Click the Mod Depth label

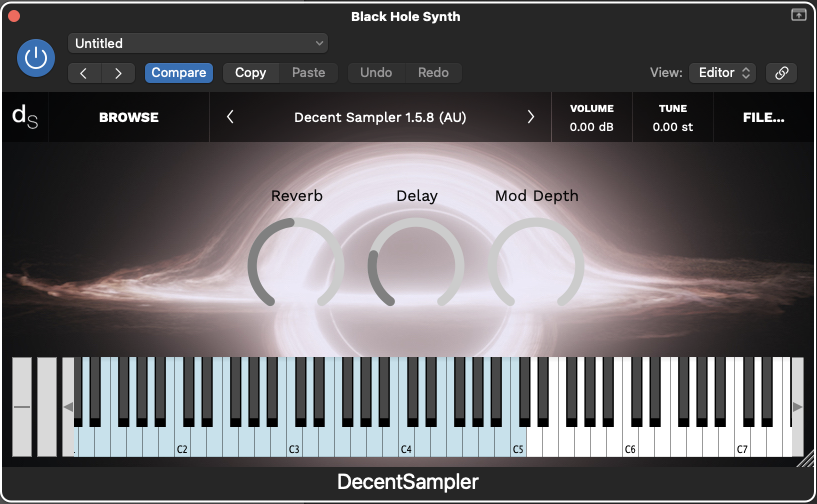(x=537, y=196)
